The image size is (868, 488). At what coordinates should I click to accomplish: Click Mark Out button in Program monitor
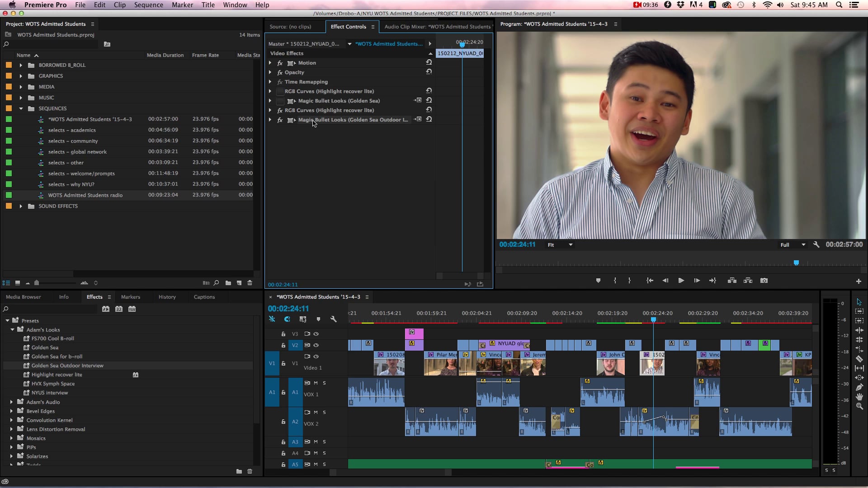coord(629,281)
